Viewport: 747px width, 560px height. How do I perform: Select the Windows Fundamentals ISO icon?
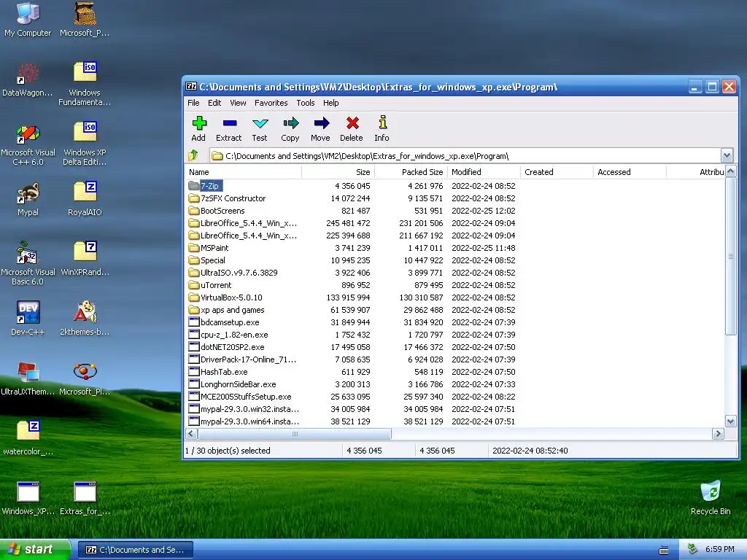[x=85, y=85]
